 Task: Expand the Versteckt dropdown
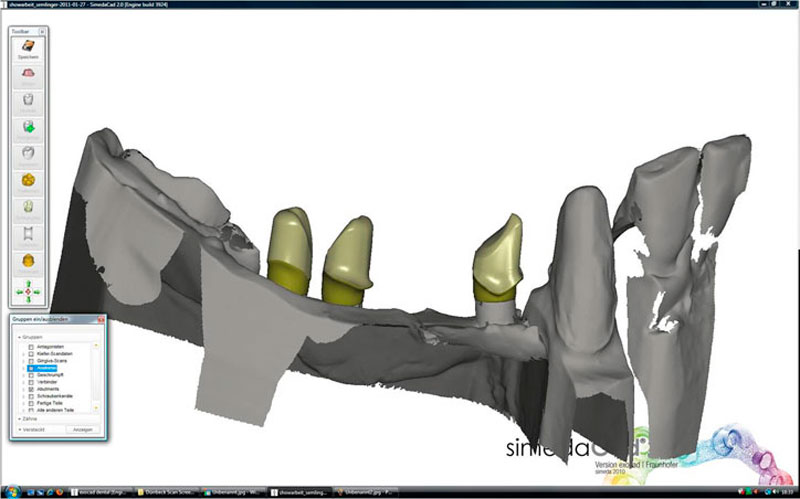click(18, 429)
